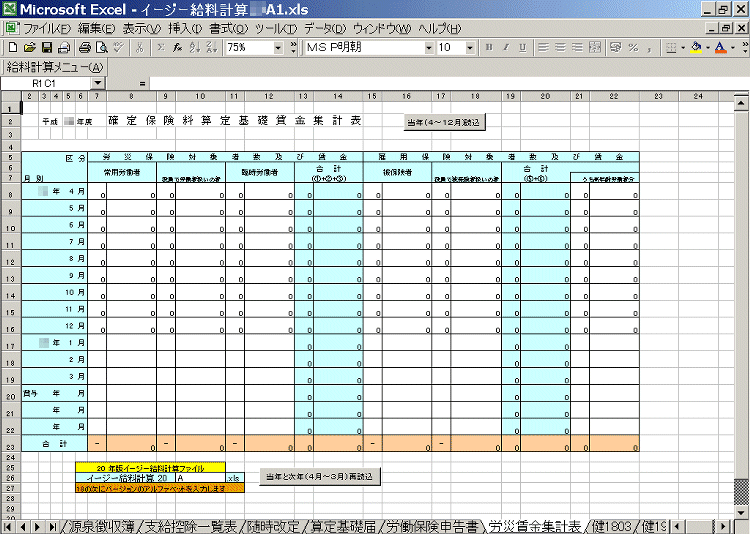Click the Open file folder icon

29,47
